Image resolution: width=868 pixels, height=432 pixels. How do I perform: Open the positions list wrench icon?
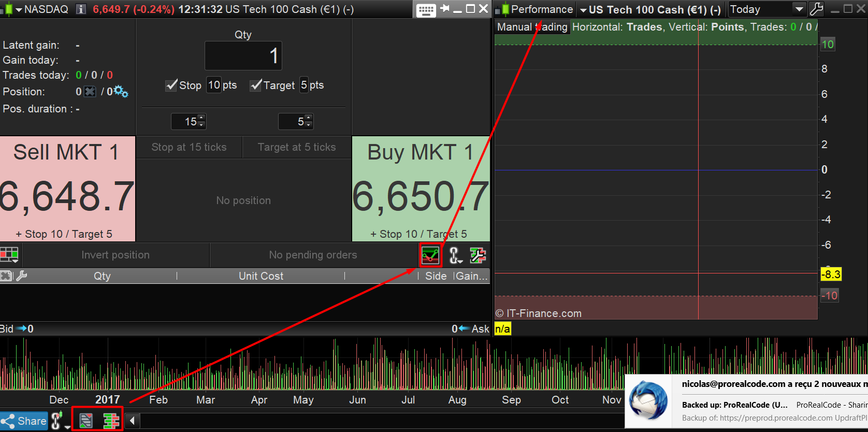[21, 276]
